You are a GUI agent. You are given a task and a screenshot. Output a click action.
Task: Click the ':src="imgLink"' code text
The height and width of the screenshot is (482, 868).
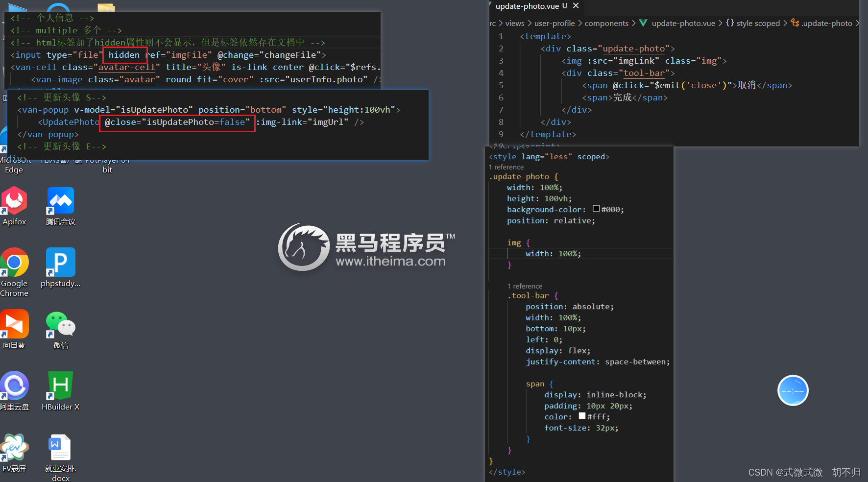(623, 61)
